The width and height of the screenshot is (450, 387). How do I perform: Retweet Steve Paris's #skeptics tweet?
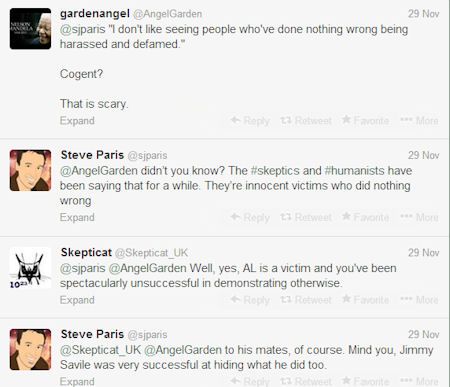[306, 217]
